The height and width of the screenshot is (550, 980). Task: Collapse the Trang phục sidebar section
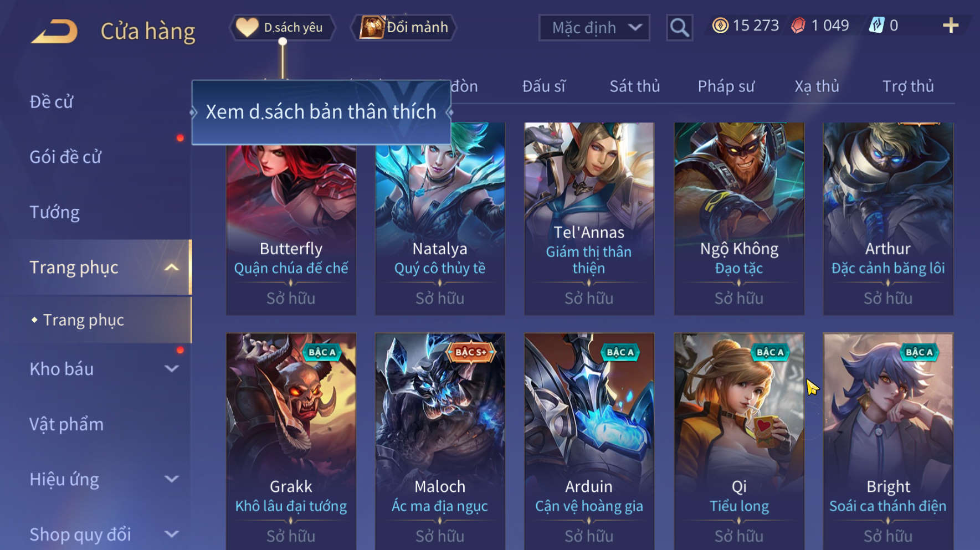[172, 268]
